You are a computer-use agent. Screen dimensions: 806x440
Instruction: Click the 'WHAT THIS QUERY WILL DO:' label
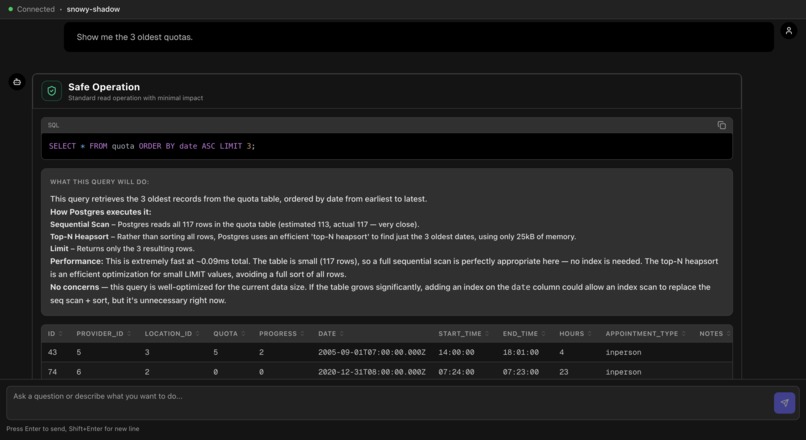click(99, 182)
